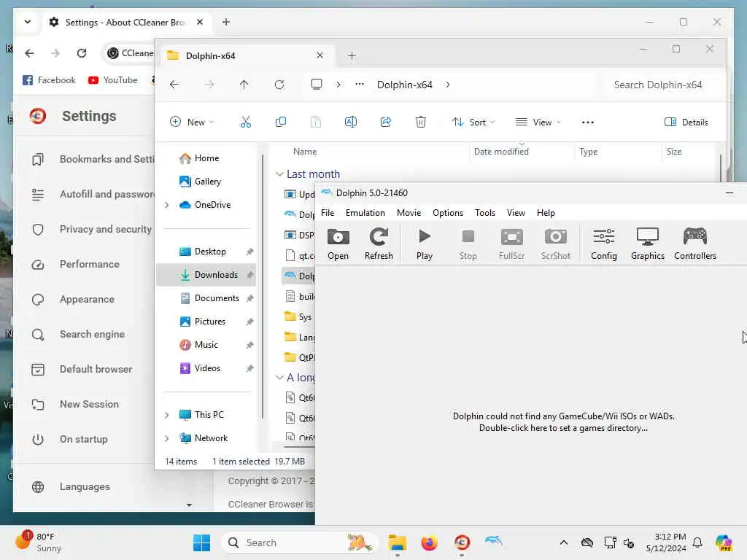Click the Play button in Dolphin
The height and width of the screenshot is (560, 747).
pos(424,244)
